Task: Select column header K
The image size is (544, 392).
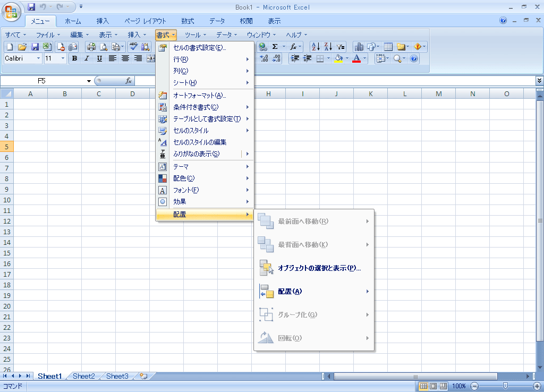Action: click(370, 93)
